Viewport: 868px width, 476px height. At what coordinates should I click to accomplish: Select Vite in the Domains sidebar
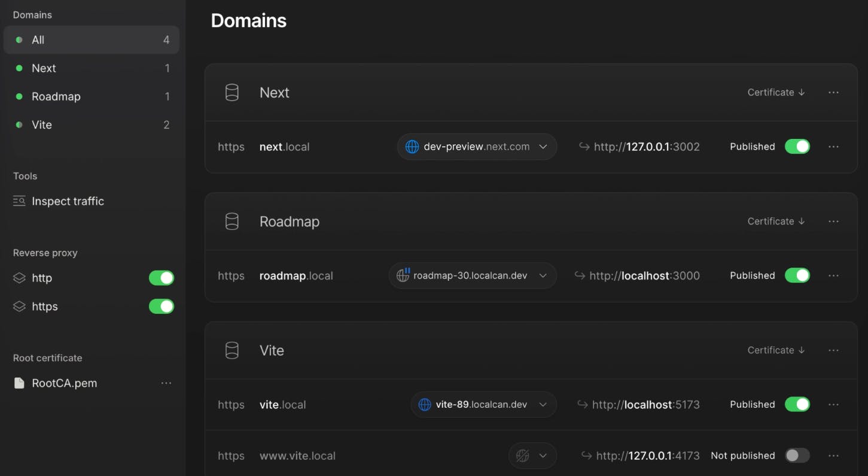tap(92, 125)
